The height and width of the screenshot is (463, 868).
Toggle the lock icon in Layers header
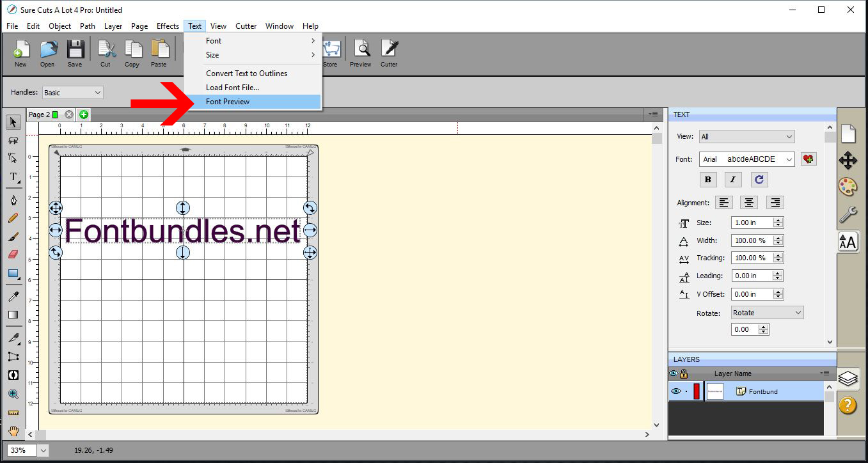(684, 373)
